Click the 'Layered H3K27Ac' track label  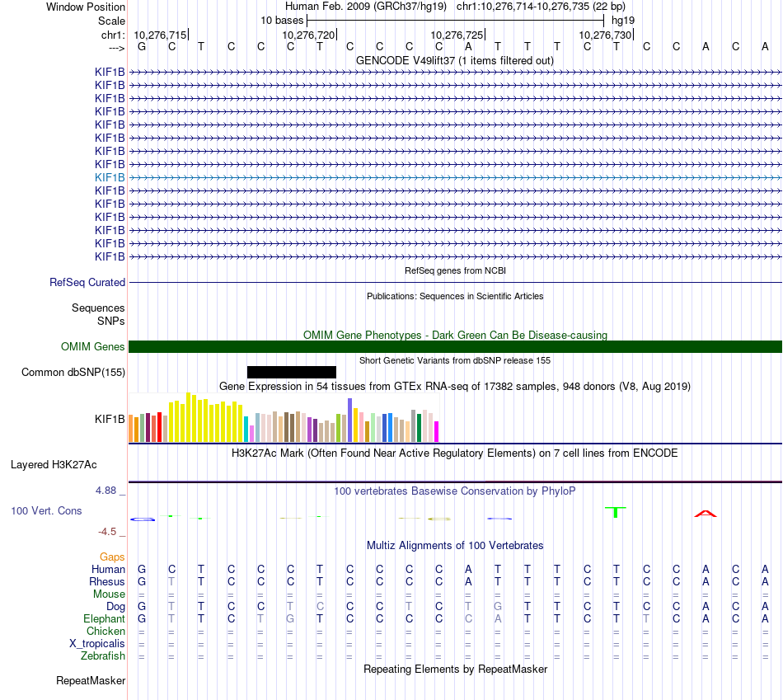click(54, 465)
